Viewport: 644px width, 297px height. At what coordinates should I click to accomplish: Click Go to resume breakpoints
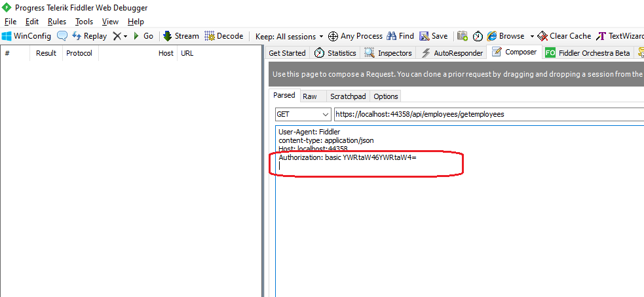[x=143, y=36]
